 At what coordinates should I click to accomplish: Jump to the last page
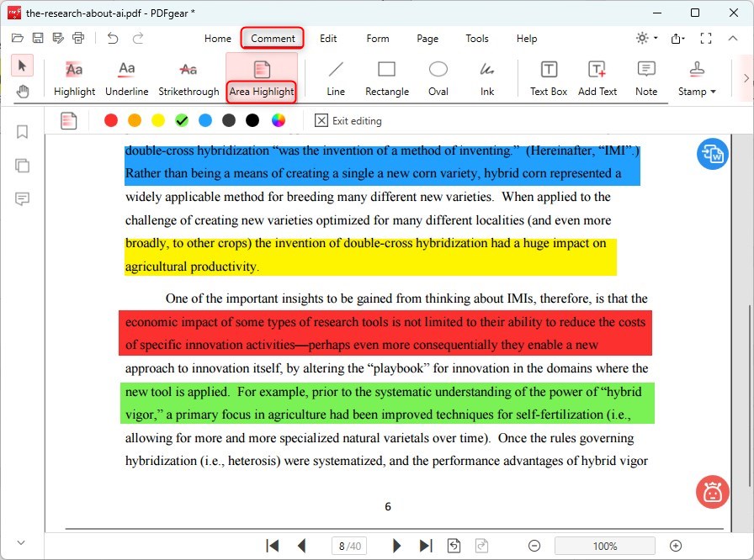426,546
